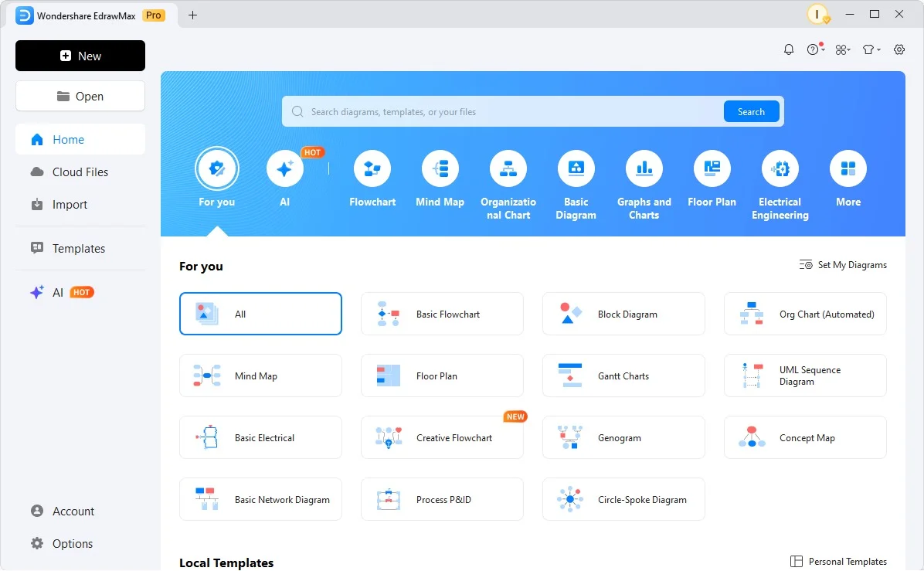Viewport: 924px width, 571px height.
Task: Open the Basic Flowchart card
Action: (x=442, y=314)
